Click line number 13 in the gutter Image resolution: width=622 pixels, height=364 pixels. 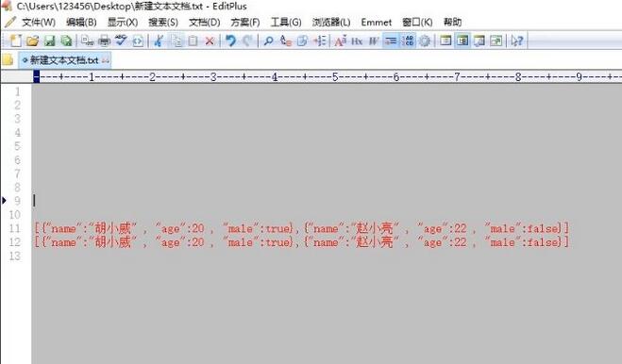(x=15, y=256)
